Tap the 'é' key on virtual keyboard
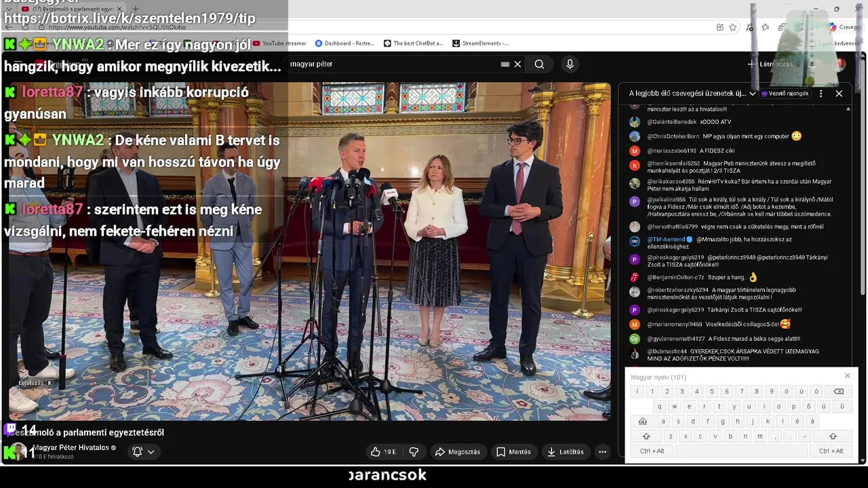This screenshot has height=488, width=868. (x=797, y=421)
